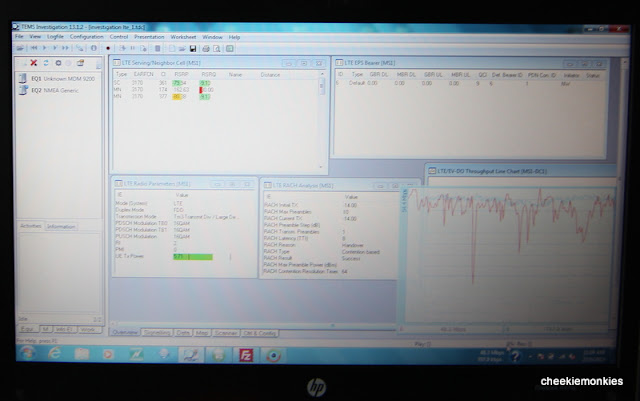640x401 pixels.
Task: Open the Help menu
Action: [x=234, y=37]
